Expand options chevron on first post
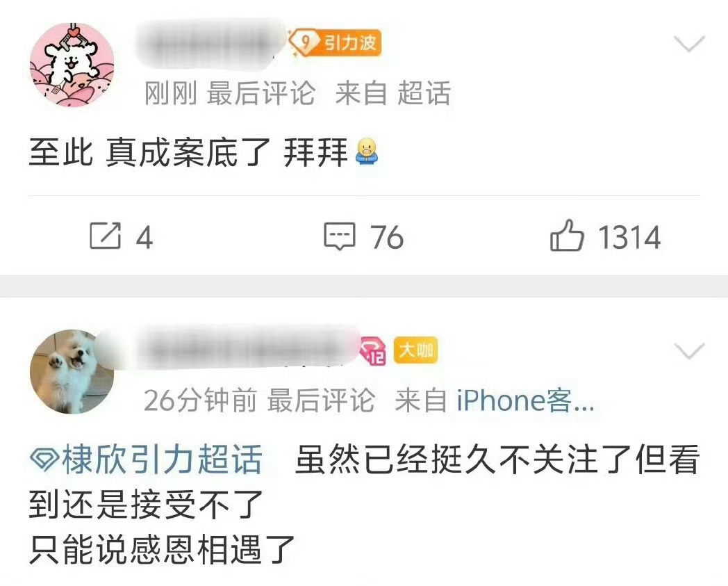 (690, 44)
